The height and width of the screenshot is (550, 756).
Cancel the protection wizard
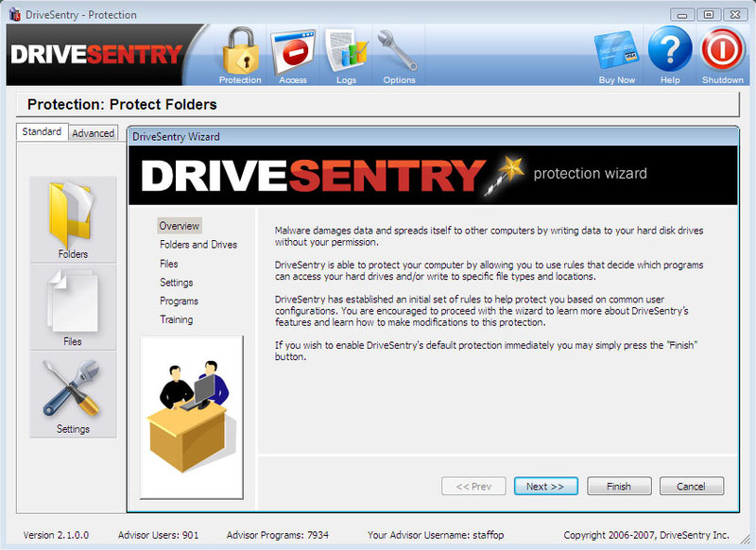692,486
